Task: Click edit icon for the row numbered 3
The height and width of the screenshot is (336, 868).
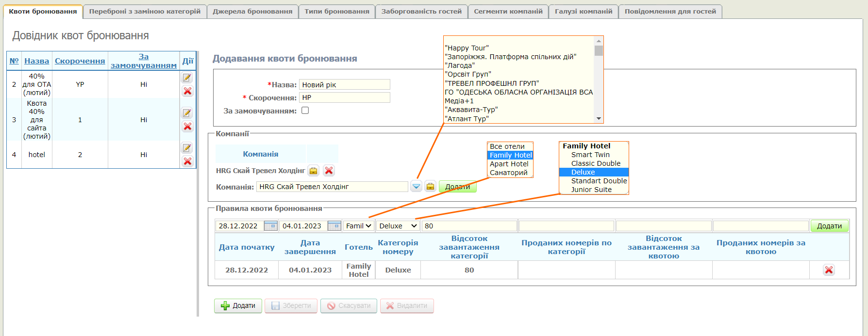Action: click(x=187, y=113)
